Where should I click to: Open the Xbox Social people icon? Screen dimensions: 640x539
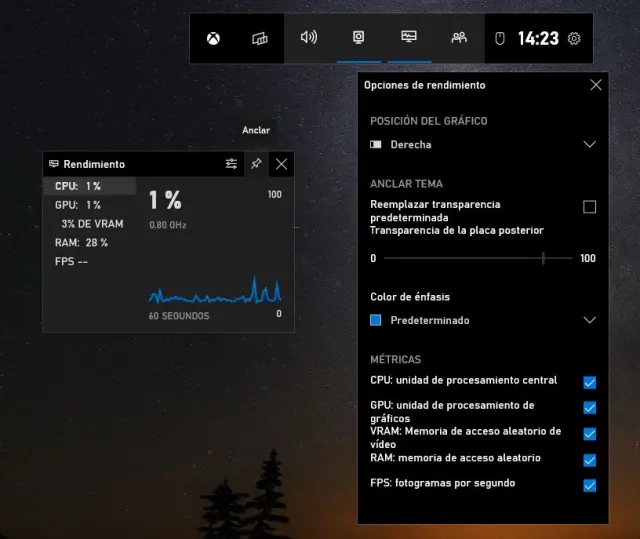459,38
